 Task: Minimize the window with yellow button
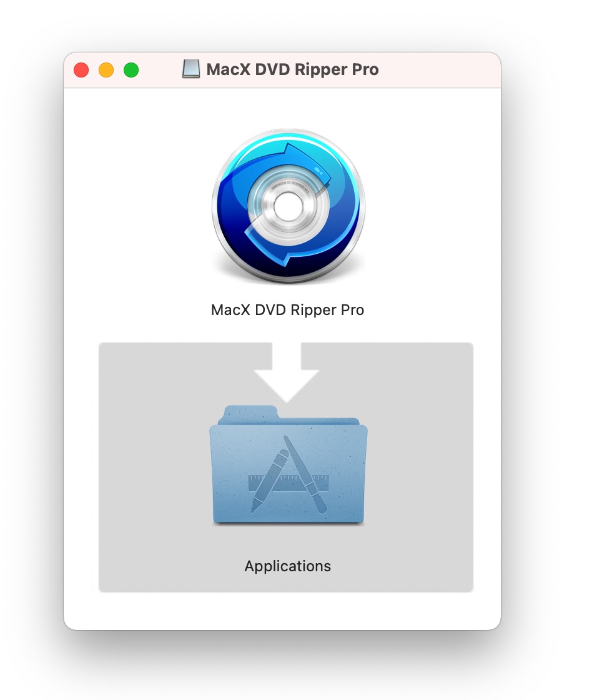coord(106,70)
